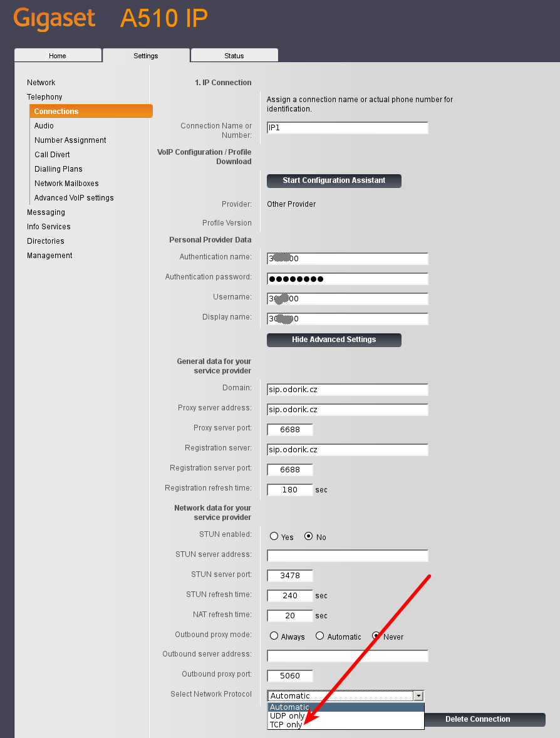560x738 pixels.
Task: Set outbound proxy mode to Always
Action: click(274, 636)
